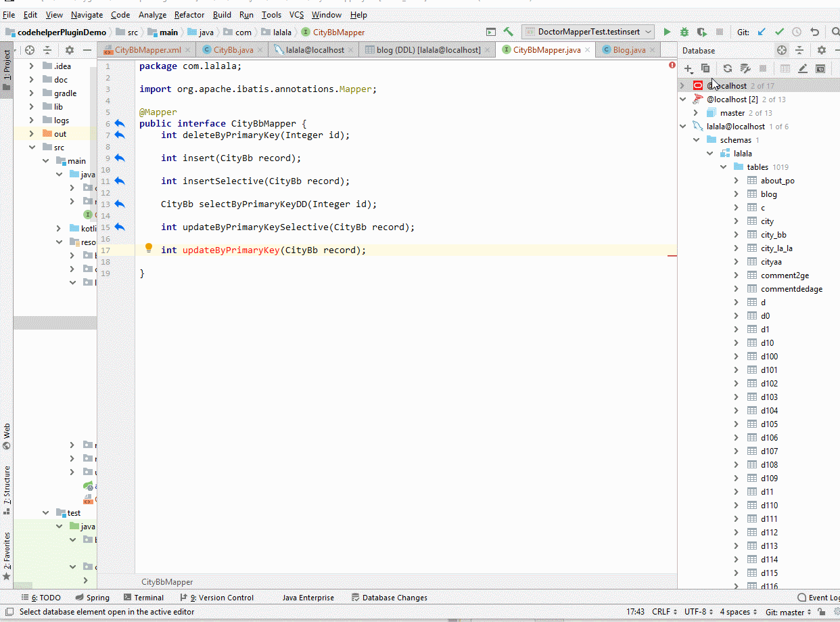Click gutter arrow beside deleteByPrimaryKey

tap(120, 135)
